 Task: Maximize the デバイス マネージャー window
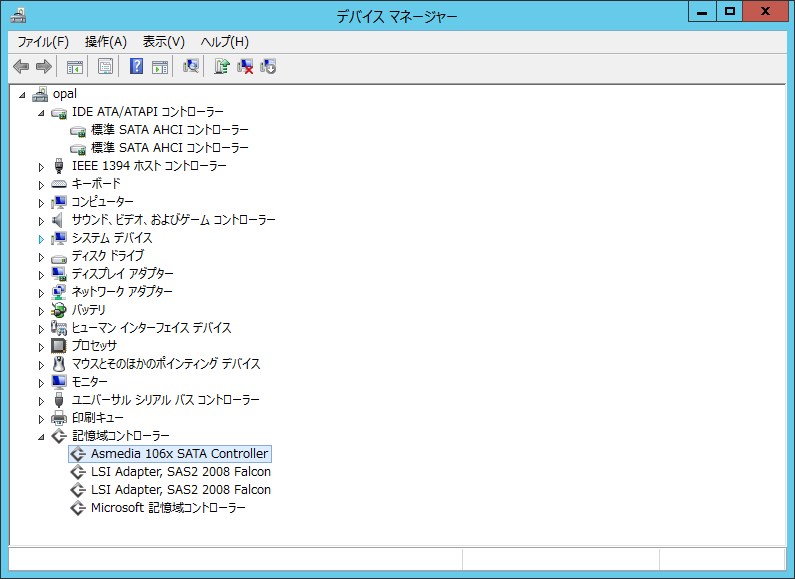point(730,12)
